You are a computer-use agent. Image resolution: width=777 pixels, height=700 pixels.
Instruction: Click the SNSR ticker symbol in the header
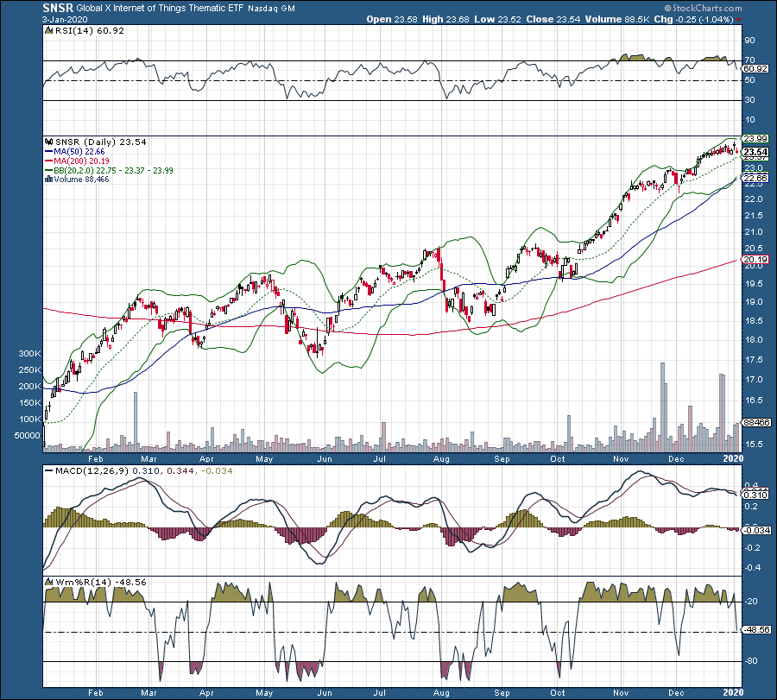pos(58,8)
